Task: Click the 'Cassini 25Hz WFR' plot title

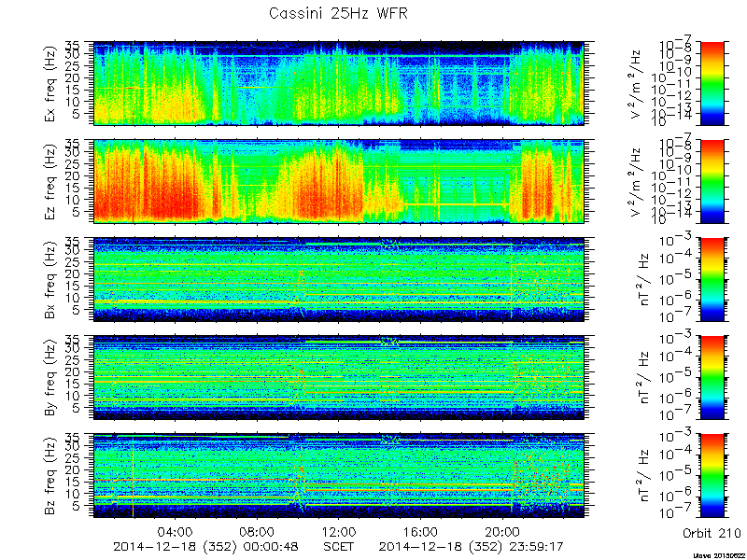Action: pos(338,13)
